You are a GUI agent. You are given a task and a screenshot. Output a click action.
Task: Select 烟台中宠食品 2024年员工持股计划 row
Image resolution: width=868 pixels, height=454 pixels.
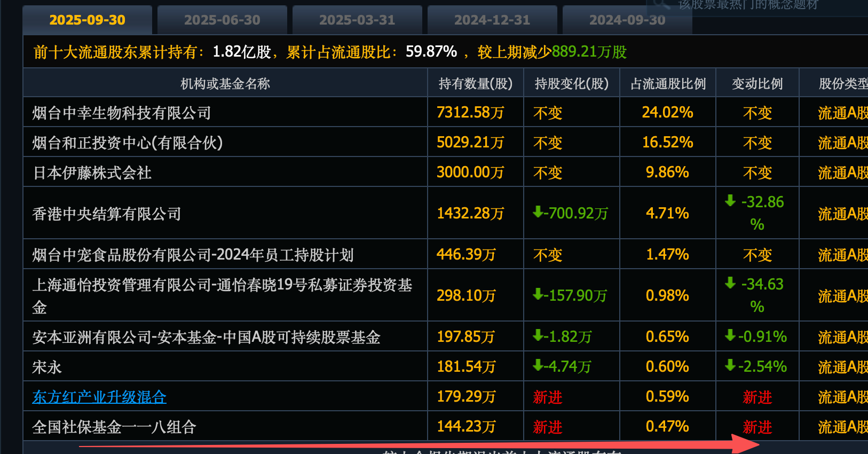click(x=193, y=255)
